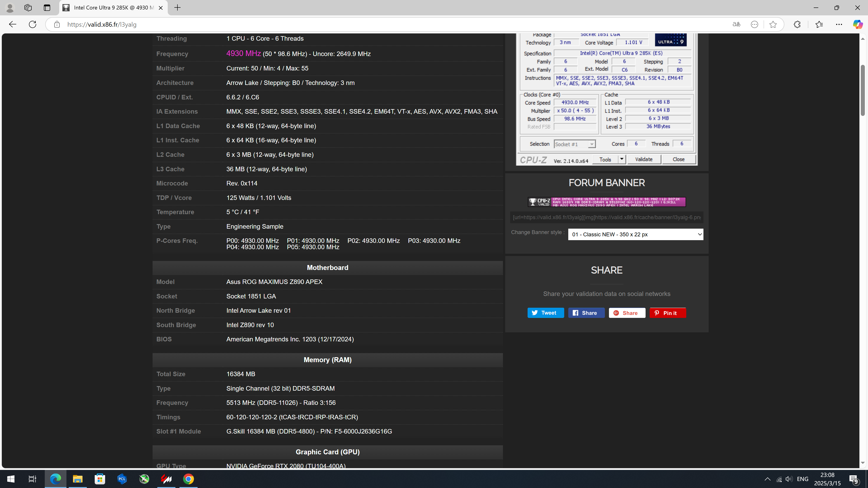Open Google Chrome from taskbar

click(188, 479)
